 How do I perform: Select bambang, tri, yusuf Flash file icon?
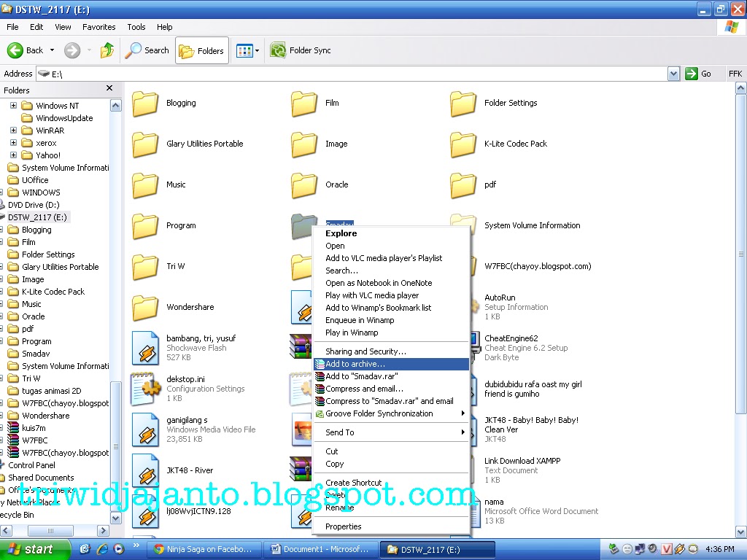point(145,348)
